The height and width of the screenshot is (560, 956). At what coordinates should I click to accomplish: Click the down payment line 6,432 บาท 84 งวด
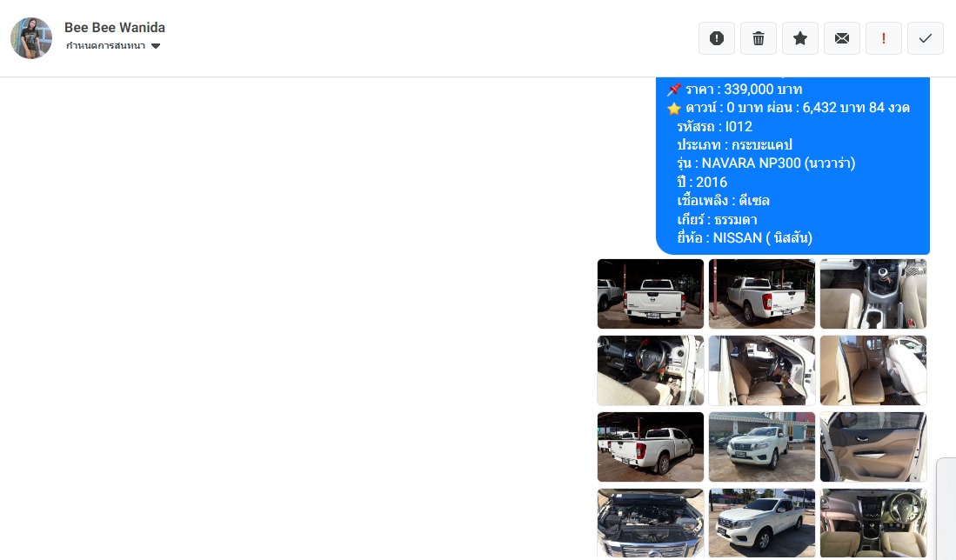788,108
